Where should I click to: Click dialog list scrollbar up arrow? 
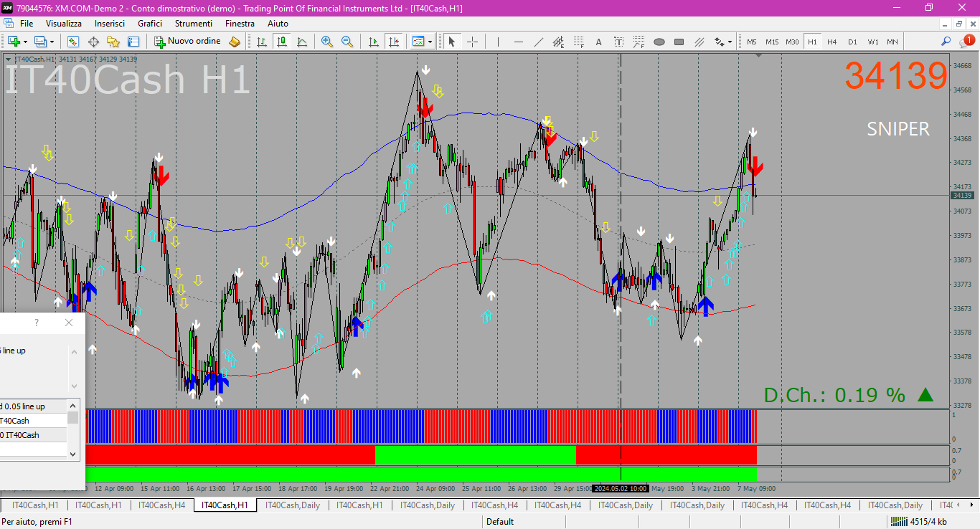(x=73, y=405)
